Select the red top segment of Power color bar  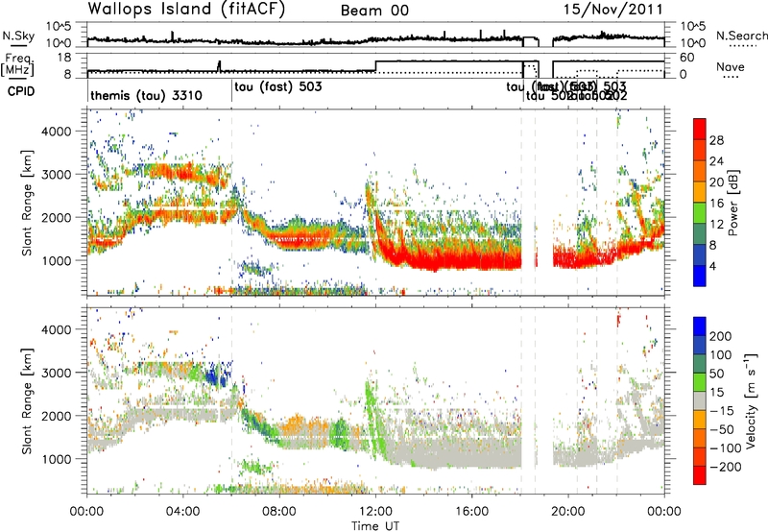coord(700,129)
